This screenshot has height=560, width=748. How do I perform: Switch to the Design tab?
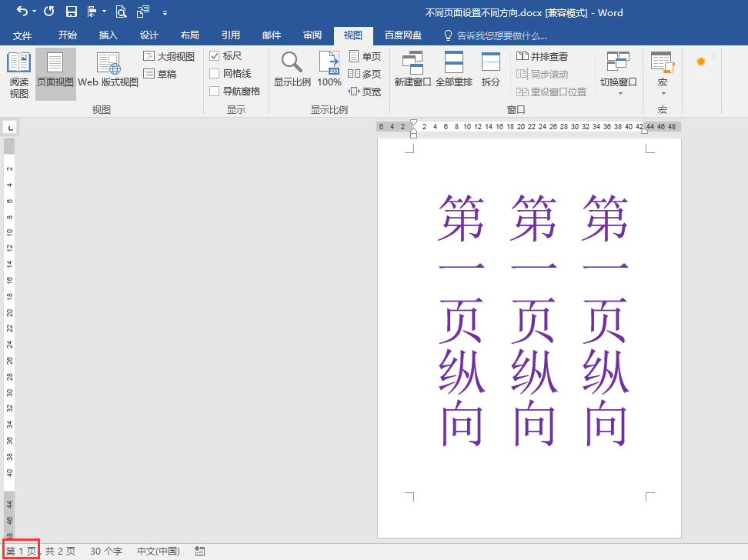(149, 35)
